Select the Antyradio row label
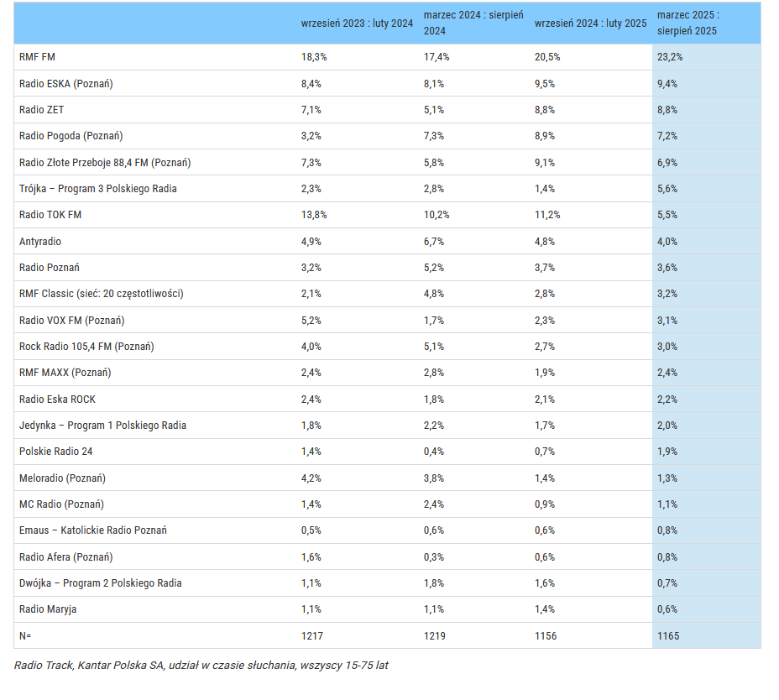 point(40,242)
